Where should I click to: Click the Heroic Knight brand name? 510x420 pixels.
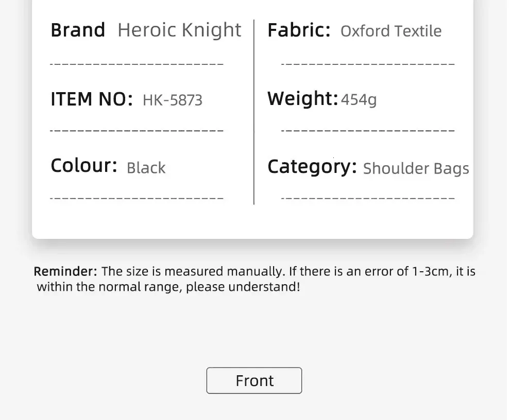point(180,30)
